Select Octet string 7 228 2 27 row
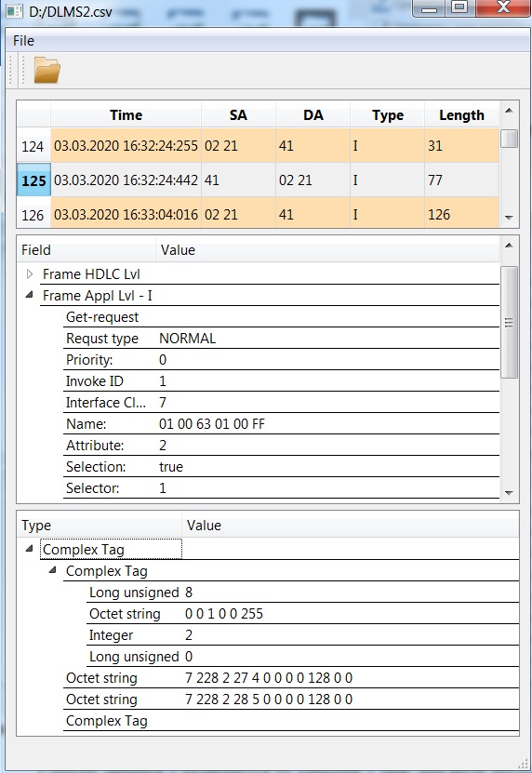 pos(291,678)
